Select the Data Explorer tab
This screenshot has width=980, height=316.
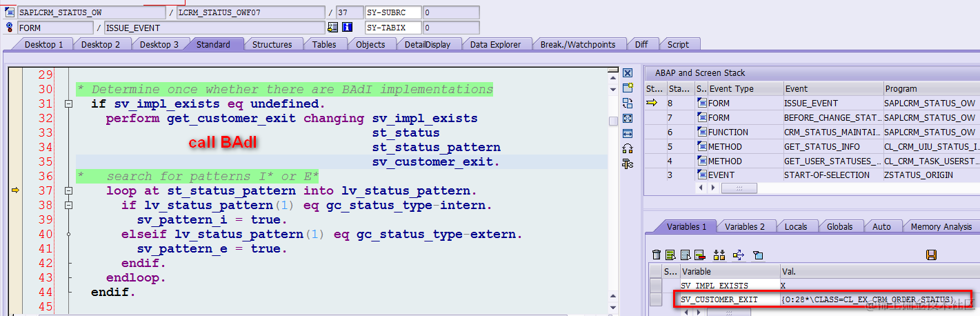coord(495,44)
